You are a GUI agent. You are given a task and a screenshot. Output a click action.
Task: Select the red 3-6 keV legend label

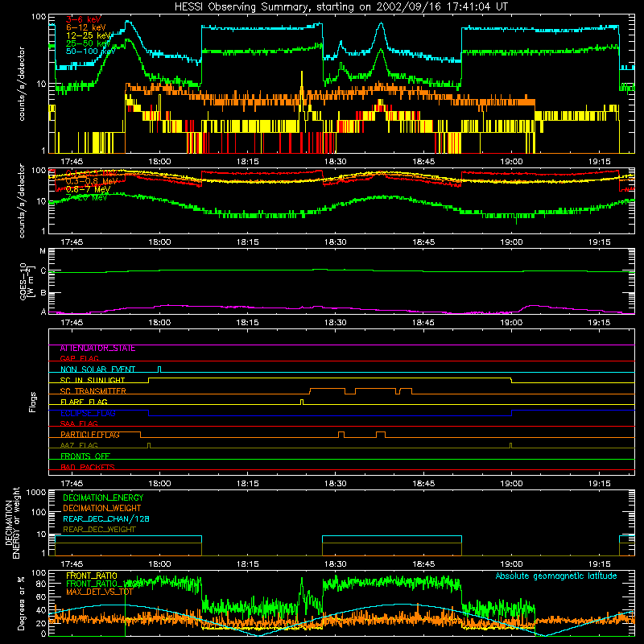(x=84, y=19)
